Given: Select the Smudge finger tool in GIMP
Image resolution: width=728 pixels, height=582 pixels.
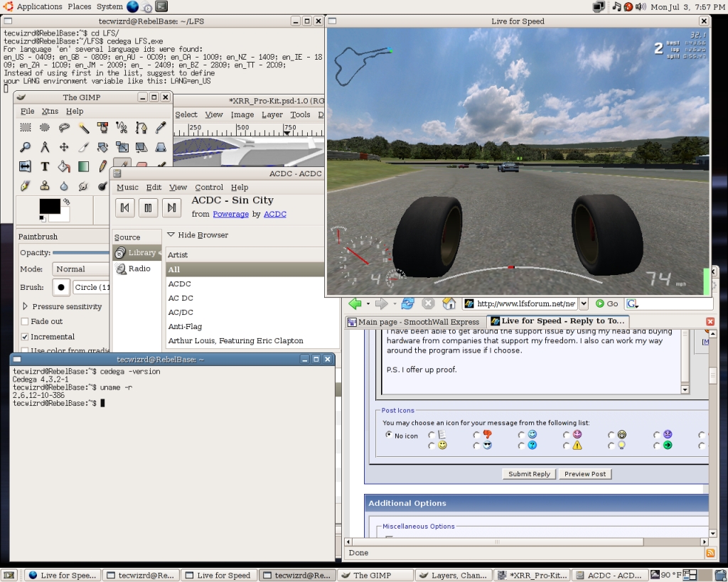Looking at the screenshot, I should click(84, 185).
